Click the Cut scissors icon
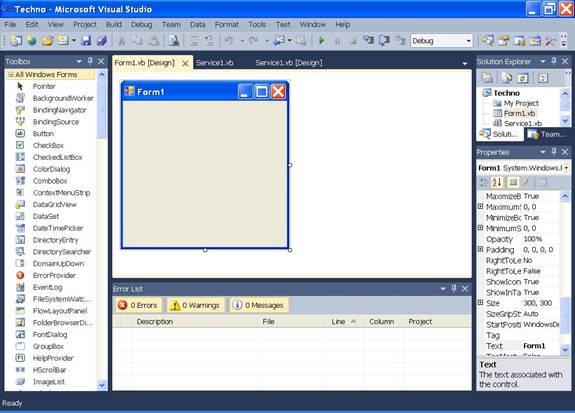Viewport: 575px width, 413px height. [x=121, y=41]
